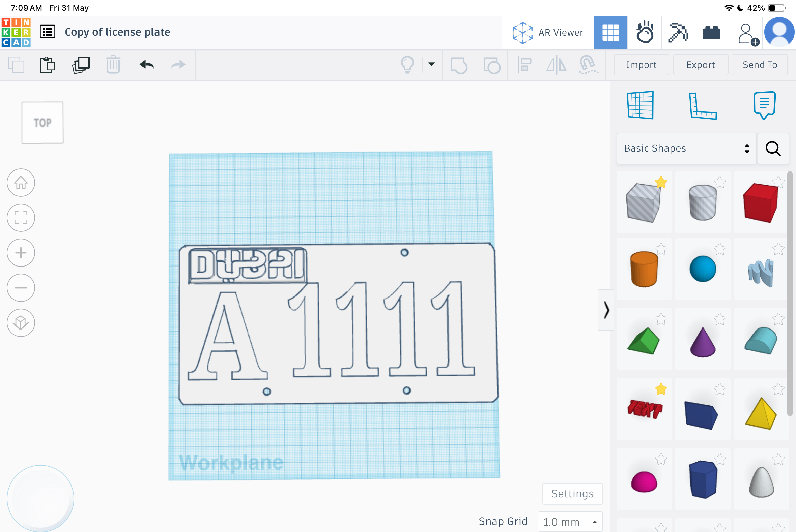Collapse the shapes panel with chevron

click(x=606, y=310)
